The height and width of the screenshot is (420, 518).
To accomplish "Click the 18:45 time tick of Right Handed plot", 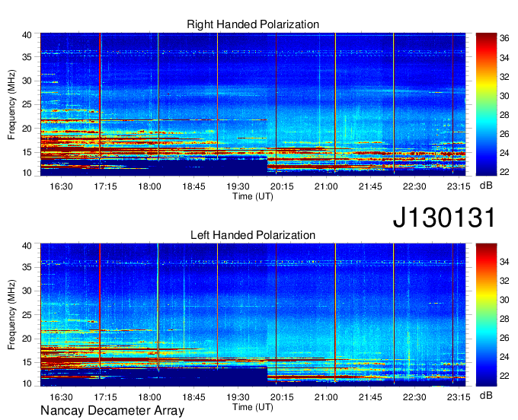I will click(193, 186).
